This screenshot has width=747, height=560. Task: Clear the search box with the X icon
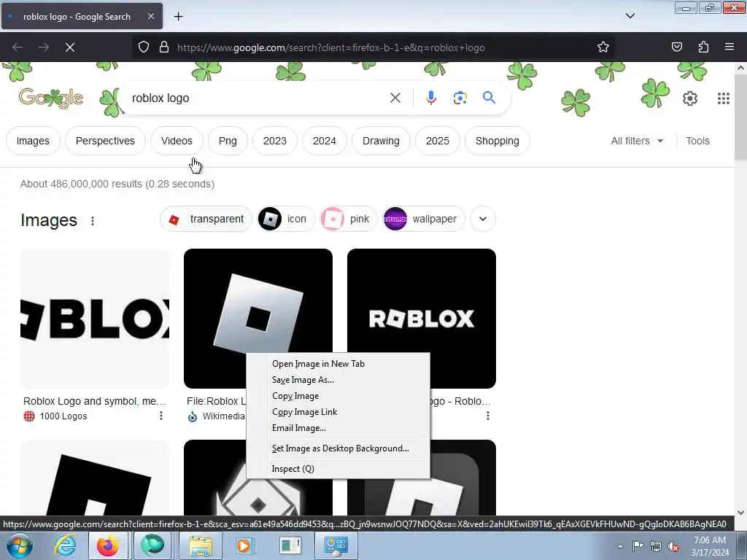tap(395, 98)
